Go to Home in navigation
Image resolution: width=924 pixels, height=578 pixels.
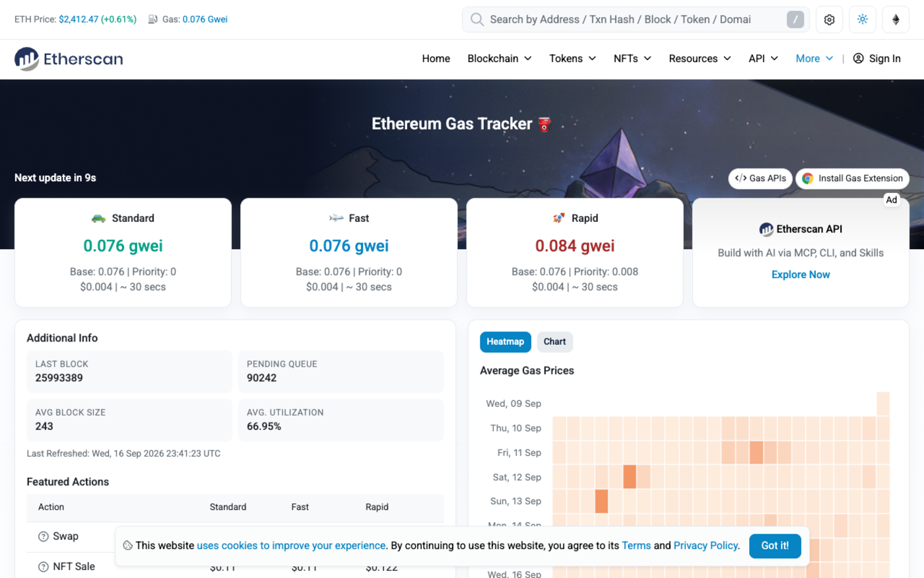(436, 59)
